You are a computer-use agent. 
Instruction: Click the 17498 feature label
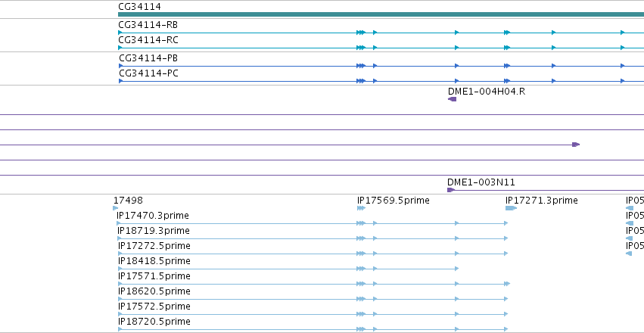pos(128,201)
